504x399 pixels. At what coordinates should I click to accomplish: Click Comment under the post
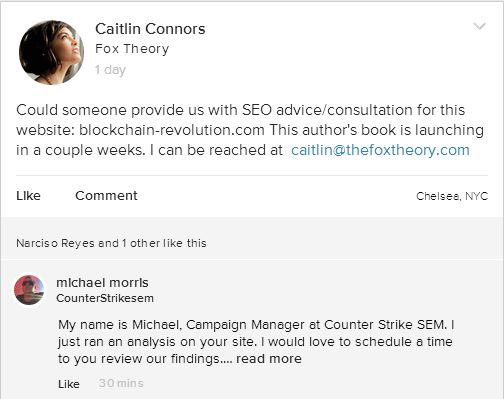(106, 196)
